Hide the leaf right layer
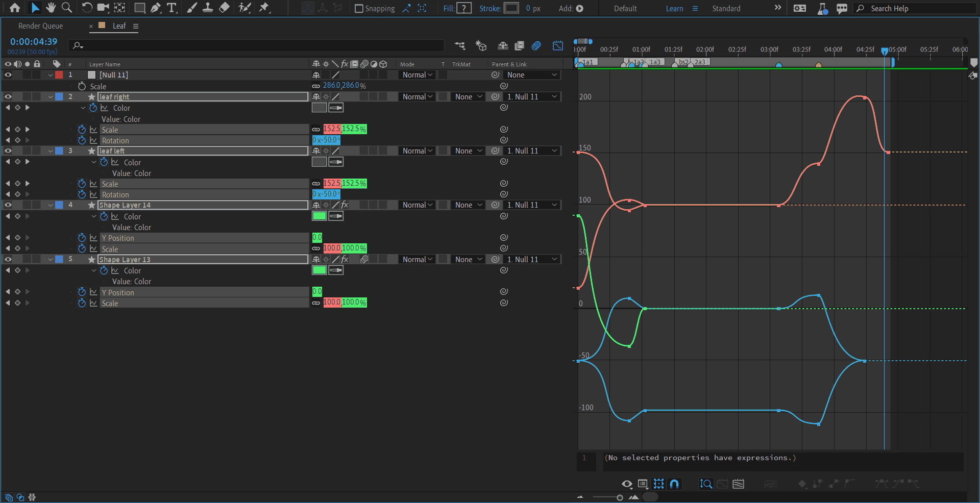Viewport: 980px width, 503px height. pyautogui.click(x=8, y=96)
